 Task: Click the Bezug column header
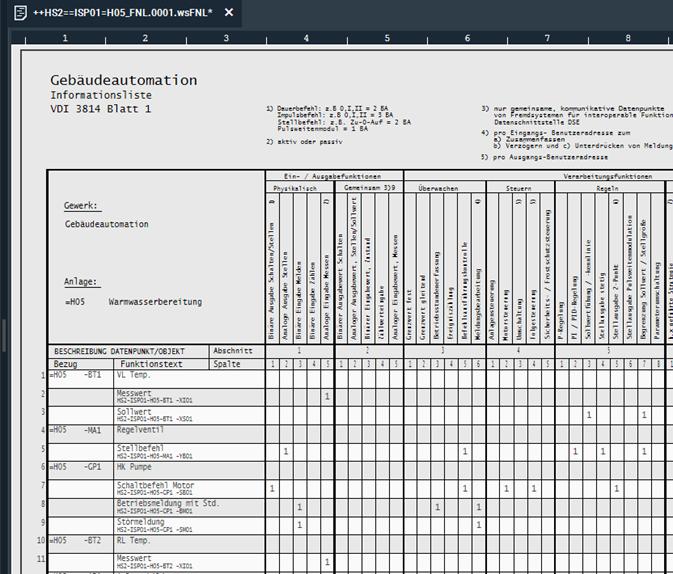point(65,364)
